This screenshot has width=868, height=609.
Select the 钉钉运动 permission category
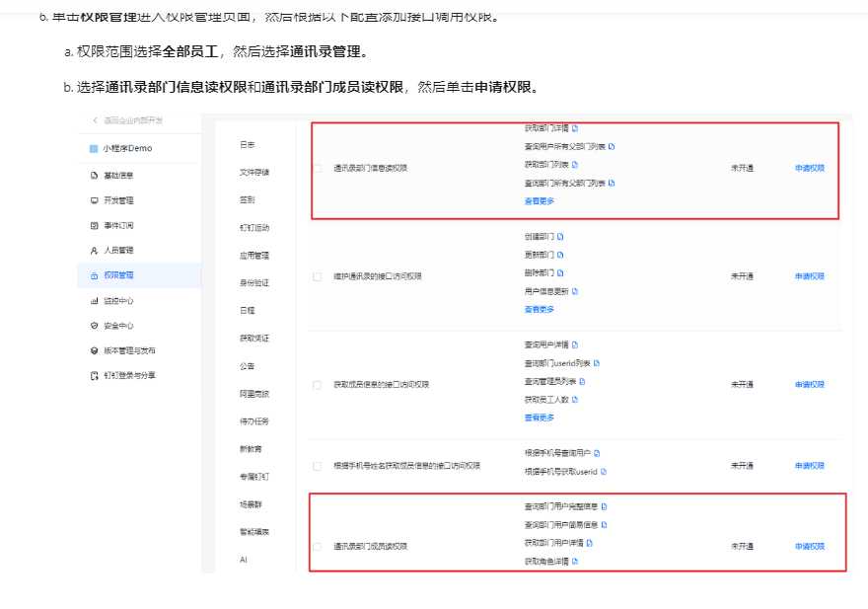pos(254,228)
